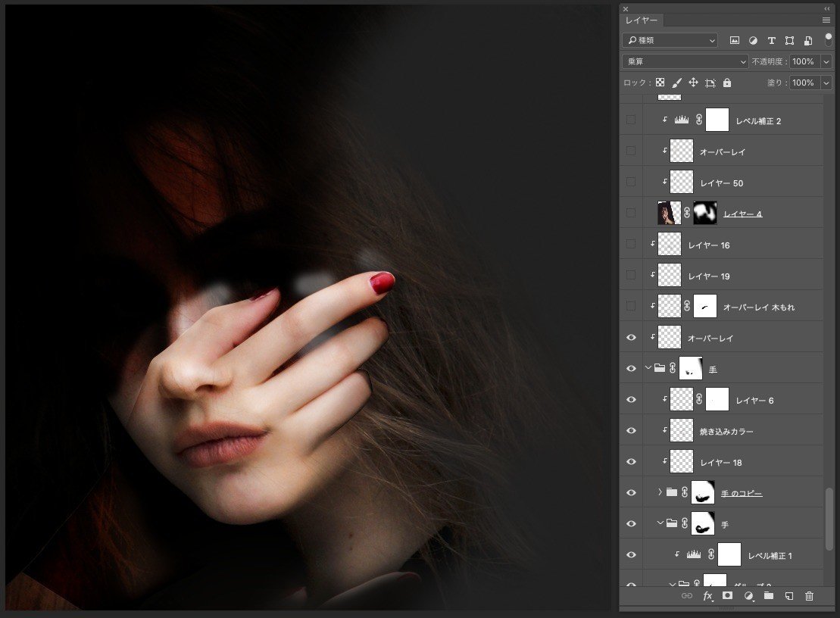Click the オーバーレイ 木もれ mask thumbnail

click(x=705, y=306)
